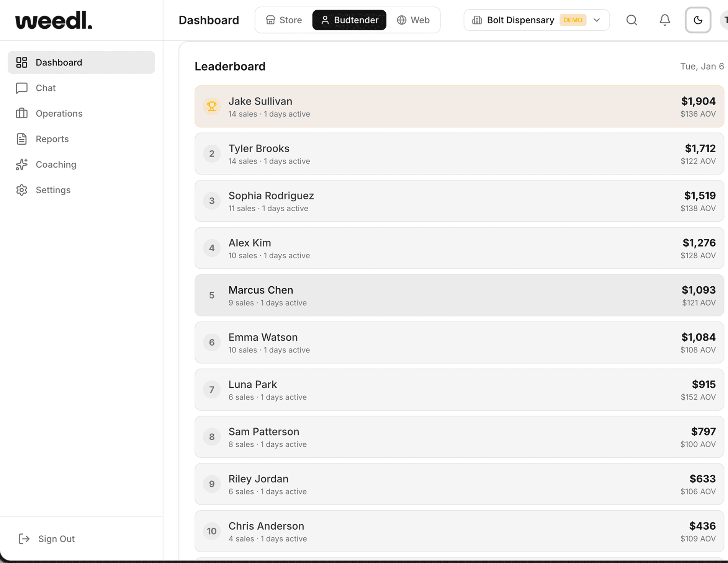This screenshot has width=728, height=563.
Task: Open Jake Sullivan's leaderboard entry
Action: [421, 106]
